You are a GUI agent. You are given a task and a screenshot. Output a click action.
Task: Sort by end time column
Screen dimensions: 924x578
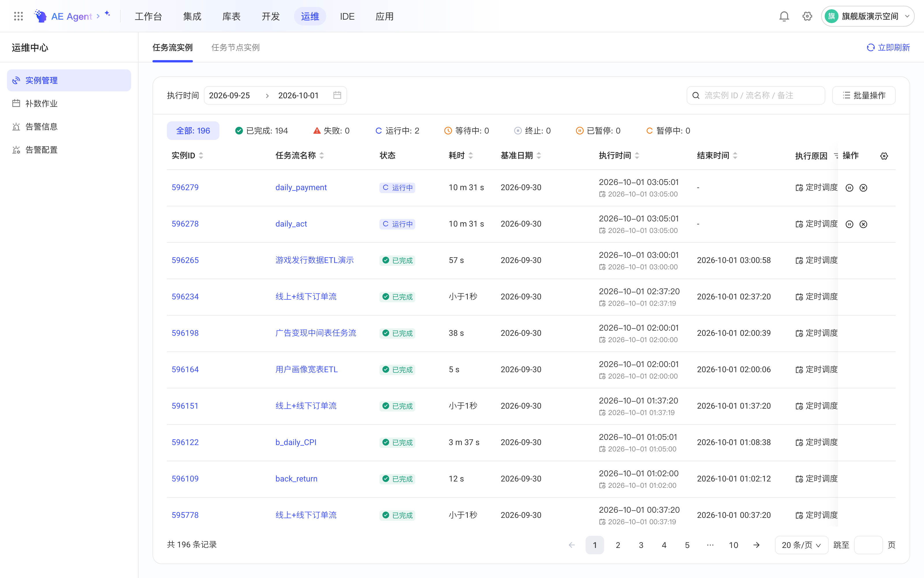735,155
